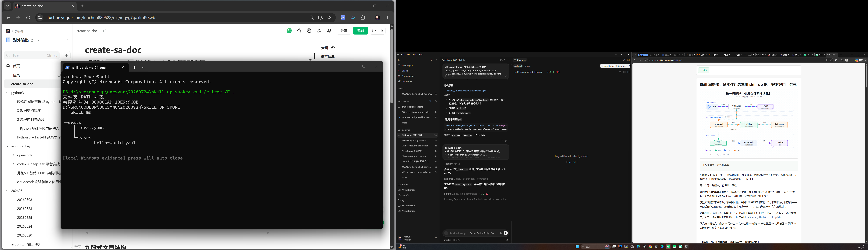Click the Workspaces filter icon in Cursor
This screenshot has height=250, width=868.
tap(430, 101)
